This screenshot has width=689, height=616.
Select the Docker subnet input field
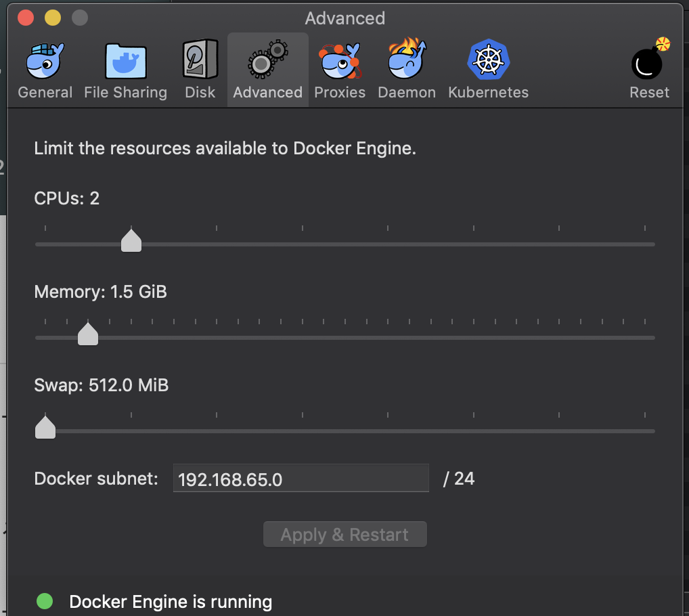click(x=301, y=478)
